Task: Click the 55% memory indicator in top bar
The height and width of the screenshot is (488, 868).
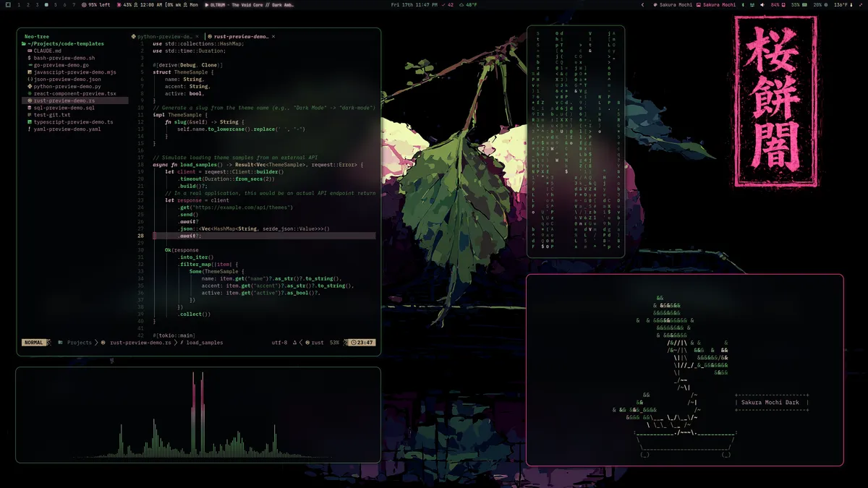Action: 799,5
